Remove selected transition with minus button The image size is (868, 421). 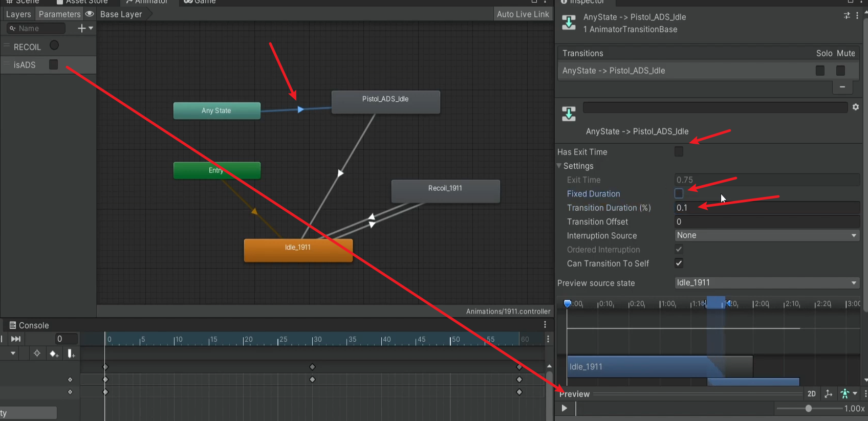[842, 87]
